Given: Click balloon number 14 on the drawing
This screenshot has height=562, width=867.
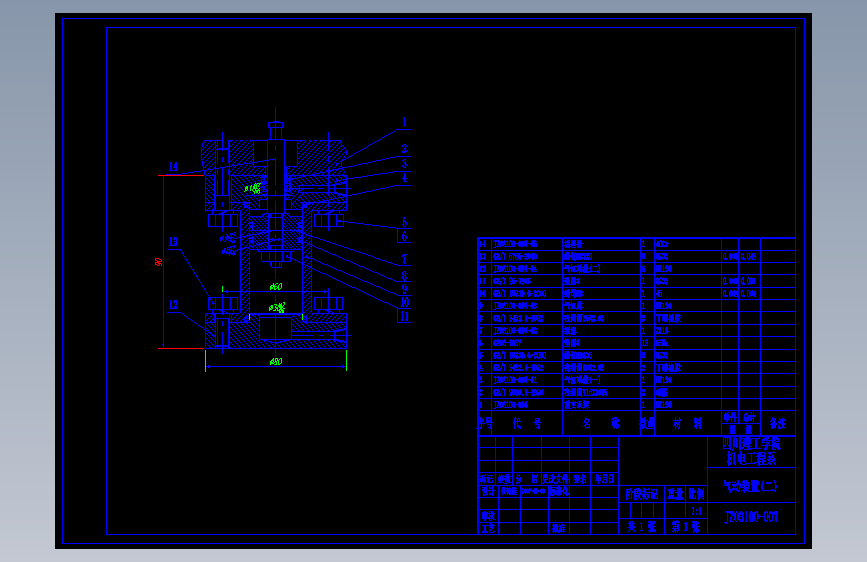Looking at the screenshot, I should pyautogui.click(x=173, y=166).
